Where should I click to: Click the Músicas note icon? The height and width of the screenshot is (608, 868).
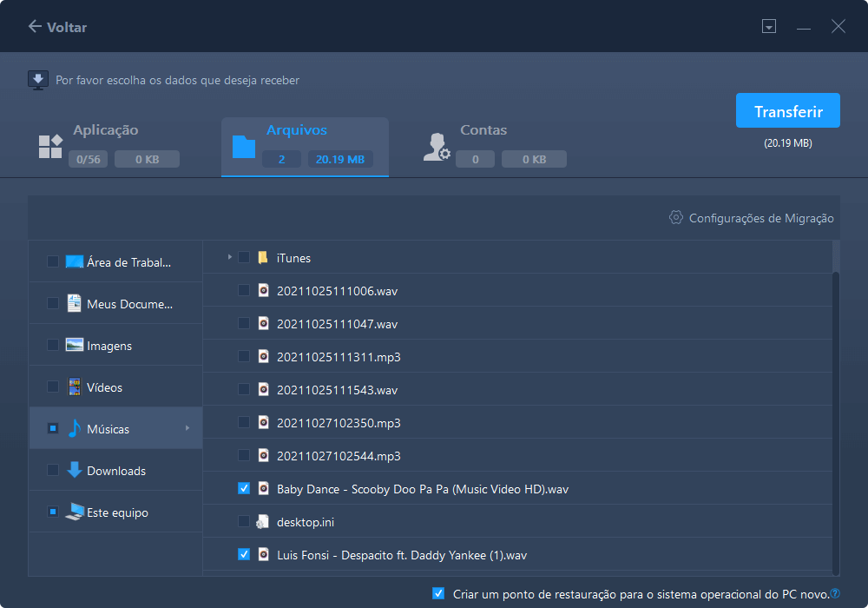[74, 428]
